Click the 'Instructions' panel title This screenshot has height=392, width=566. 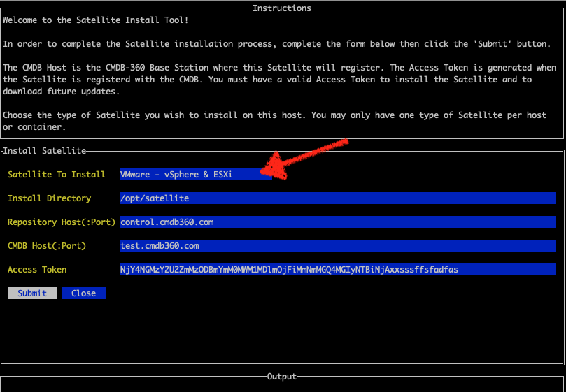282,8
